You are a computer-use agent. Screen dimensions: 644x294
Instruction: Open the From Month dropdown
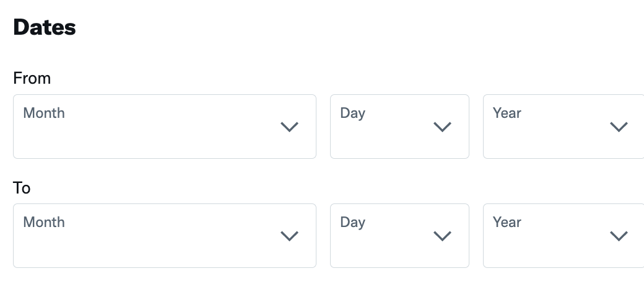(x=164, y=127)
